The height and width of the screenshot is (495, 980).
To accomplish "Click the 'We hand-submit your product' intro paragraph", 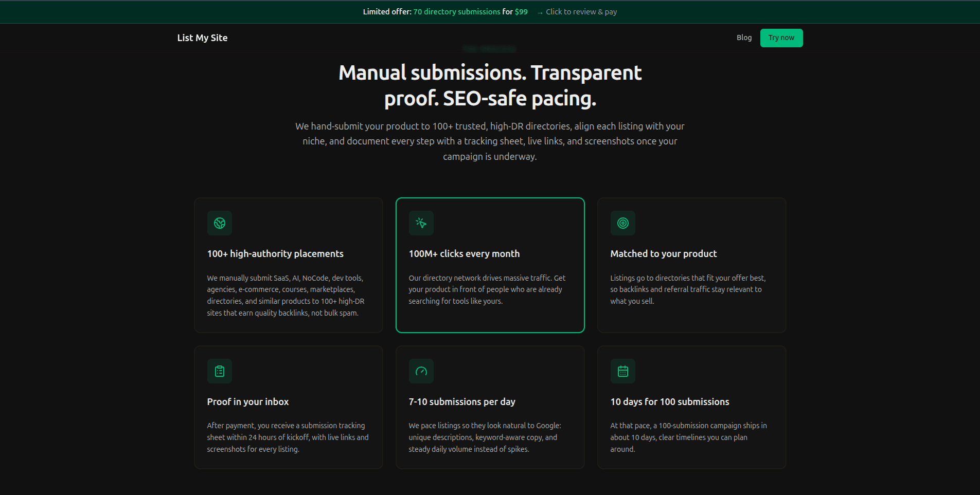I will pos(490,141).
